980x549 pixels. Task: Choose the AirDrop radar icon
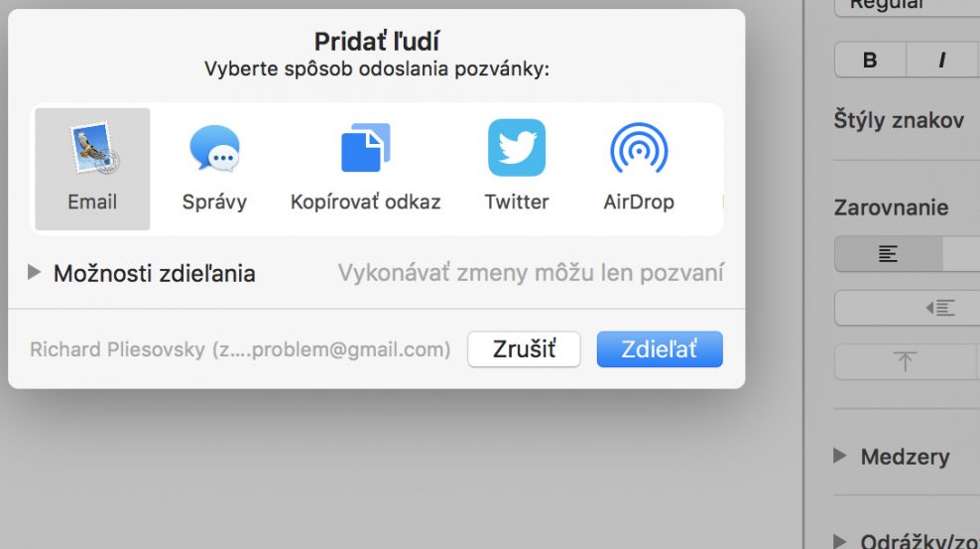[x=639, y=148]
